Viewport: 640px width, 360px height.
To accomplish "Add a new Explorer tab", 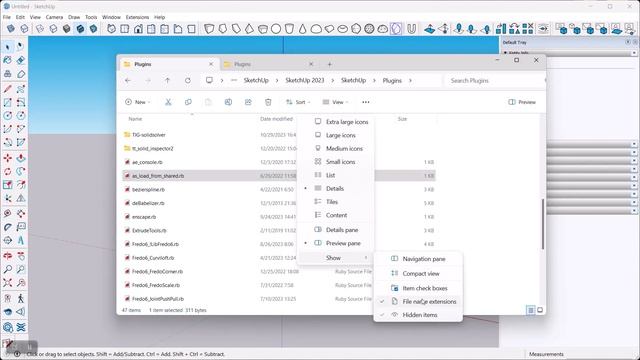I will 330,64.
